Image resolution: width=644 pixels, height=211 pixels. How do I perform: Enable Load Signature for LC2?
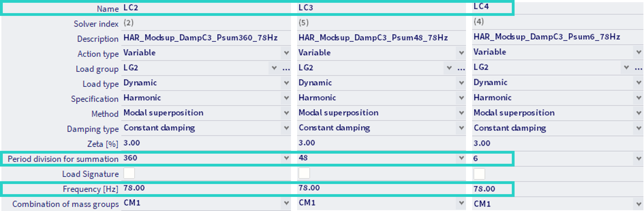click(x=129, y=173)
